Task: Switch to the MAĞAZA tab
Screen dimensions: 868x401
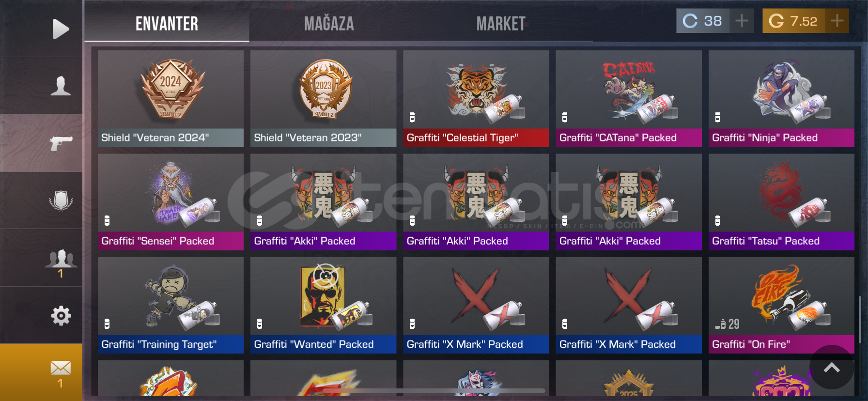Action: [329, 23]
